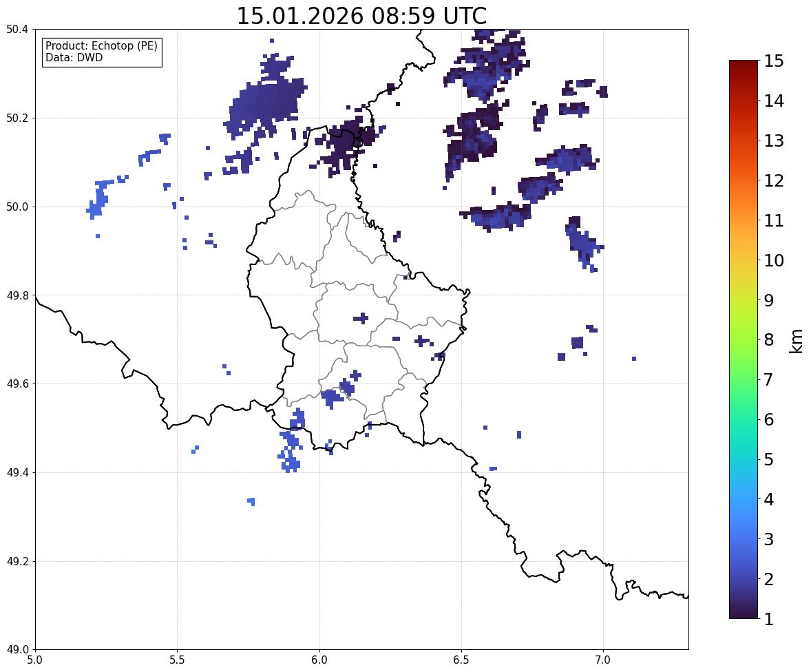Click the colorbar tick label '8'
Viewport: 811px width, 672px height.
(769, 340)
